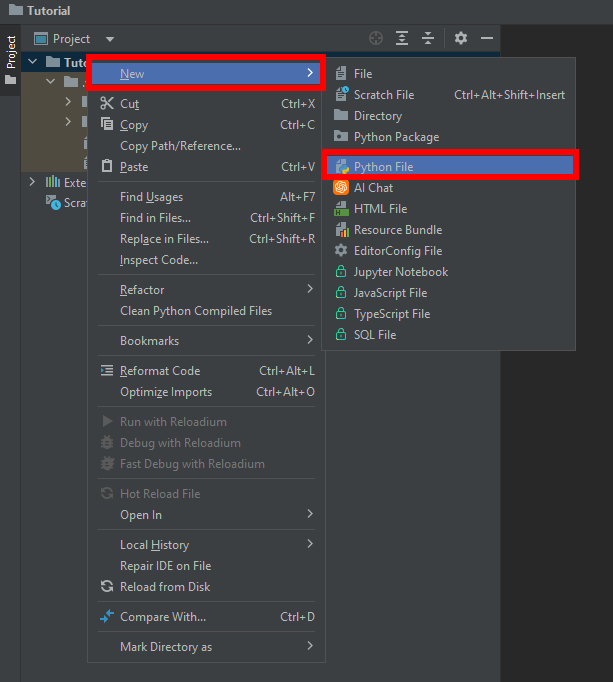Screen dimensions: 613x682
Task: Choose Python File in New submenu
Action: [450, 167]
